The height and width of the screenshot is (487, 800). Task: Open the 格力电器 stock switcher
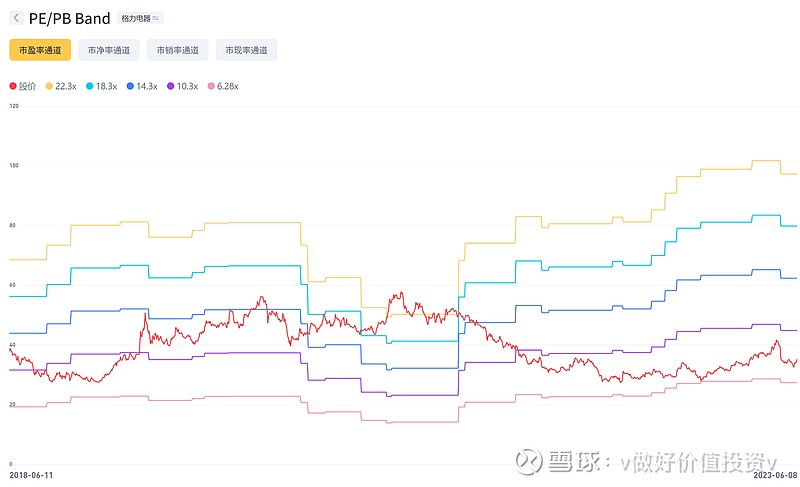coord(140,18)
